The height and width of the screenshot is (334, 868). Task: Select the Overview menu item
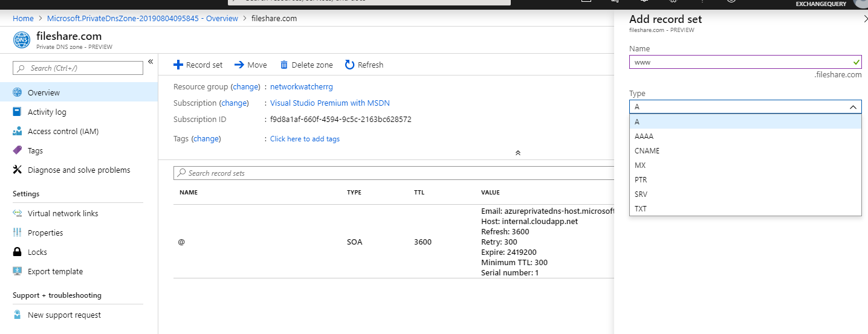point(44,92)
